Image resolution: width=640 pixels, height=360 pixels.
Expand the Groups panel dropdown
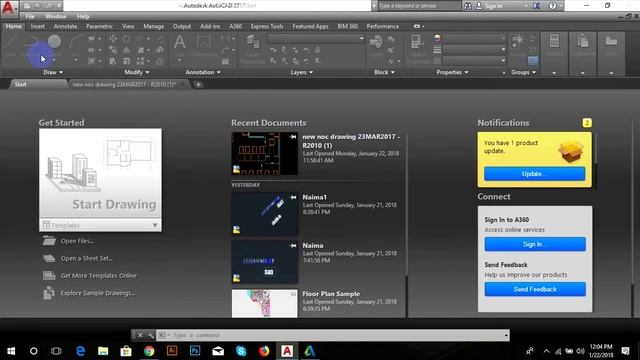(x=524, y=72)
